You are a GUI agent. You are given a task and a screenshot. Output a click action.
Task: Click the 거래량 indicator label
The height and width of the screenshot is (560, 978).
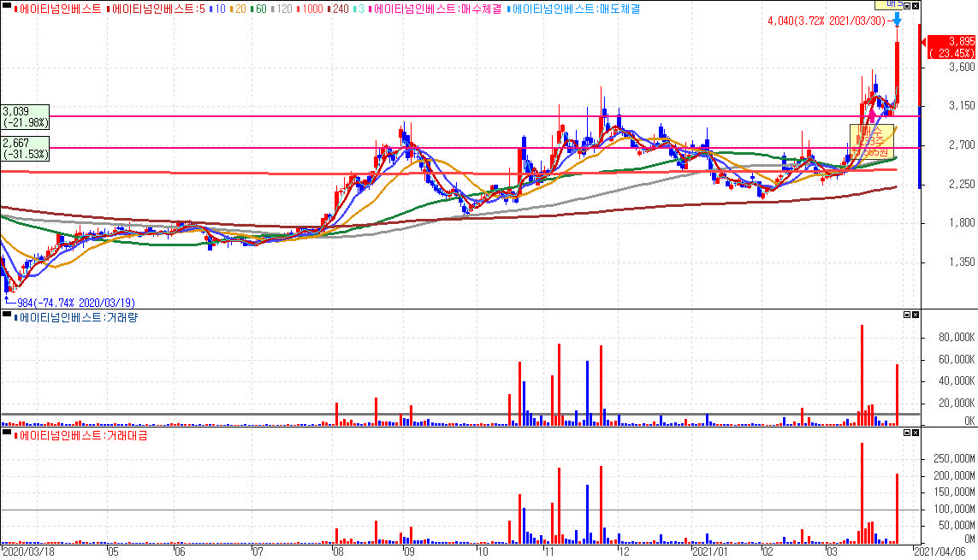tap(76, 318)
